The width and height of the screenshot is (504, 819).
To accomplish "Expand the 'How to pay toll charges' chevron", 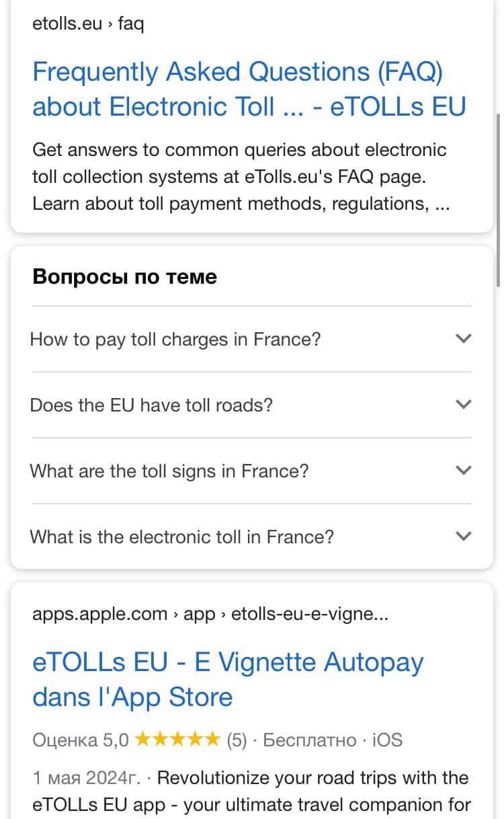I will coord(464,338).
